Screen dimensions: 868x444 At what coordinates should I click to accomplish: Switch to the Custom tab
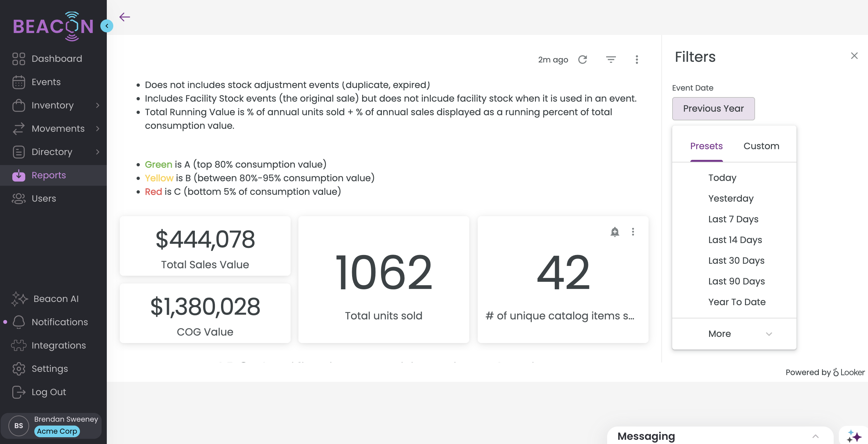point(761,146)
